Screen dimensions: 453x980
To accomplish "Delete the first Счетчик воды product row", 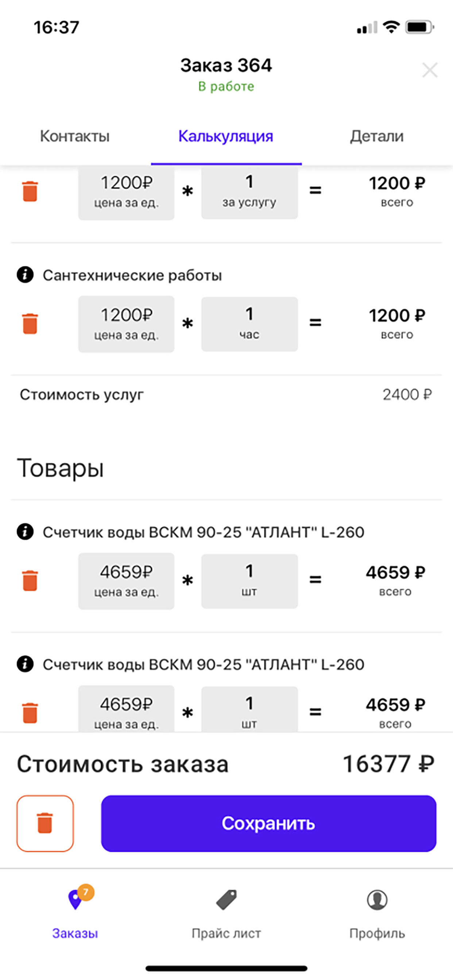I will tap(30, 580).
